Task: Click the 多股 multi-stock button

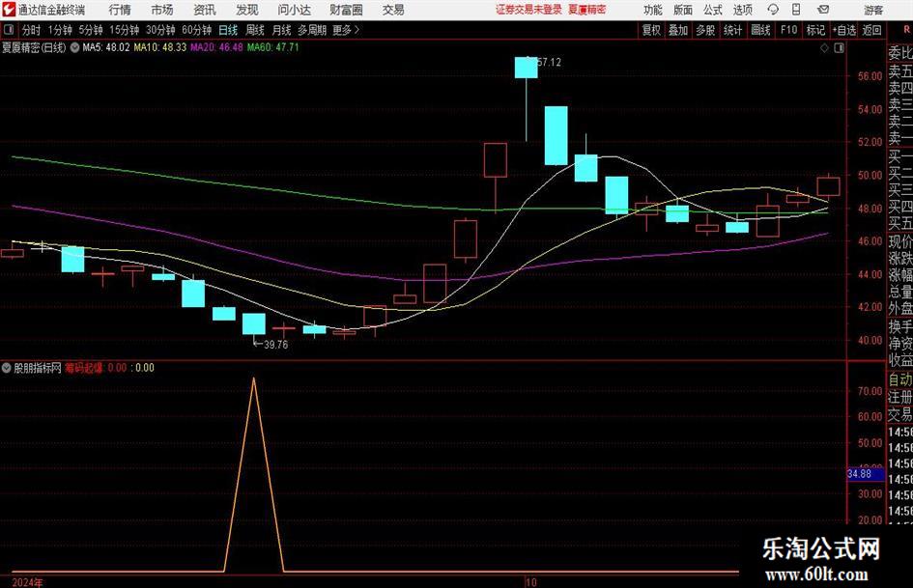Action: [x=705, y=30]
